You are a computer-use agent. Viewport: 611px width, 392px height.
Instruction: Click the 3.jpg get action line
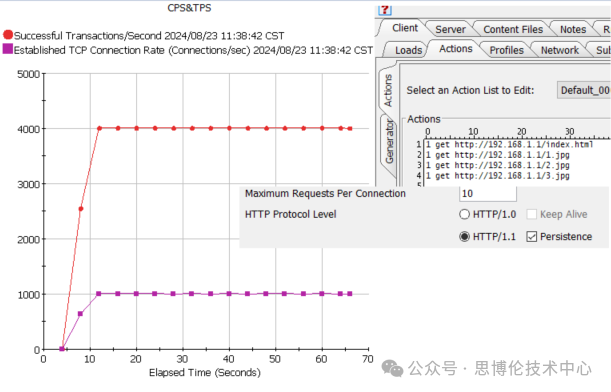tap(498, 176)
